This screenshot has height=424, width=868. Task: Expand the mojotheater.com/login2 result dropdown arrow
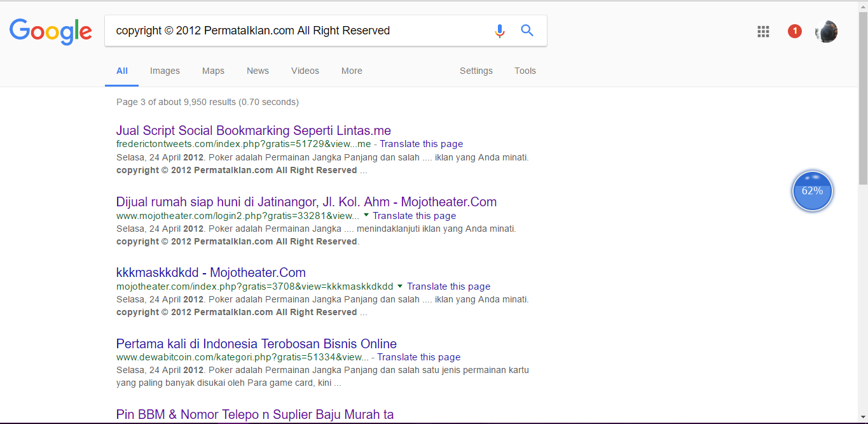(x=366, y=215)
